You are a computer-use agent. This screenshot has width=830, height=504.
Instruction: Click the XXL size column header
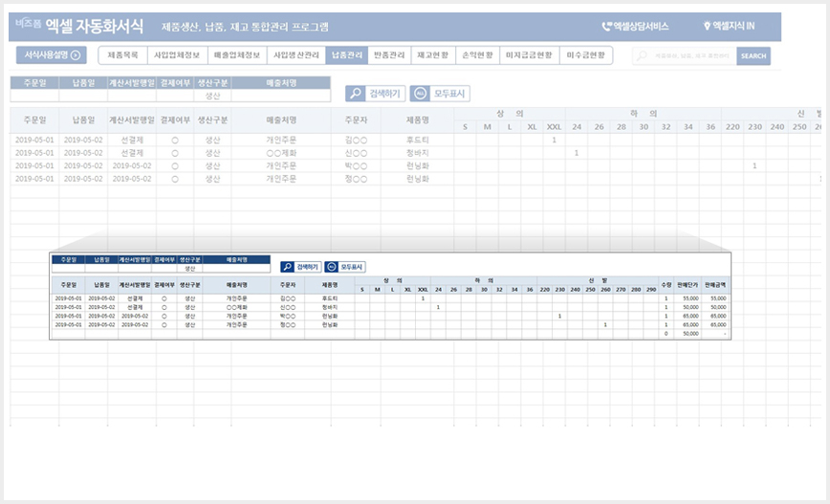pos(554,127)
